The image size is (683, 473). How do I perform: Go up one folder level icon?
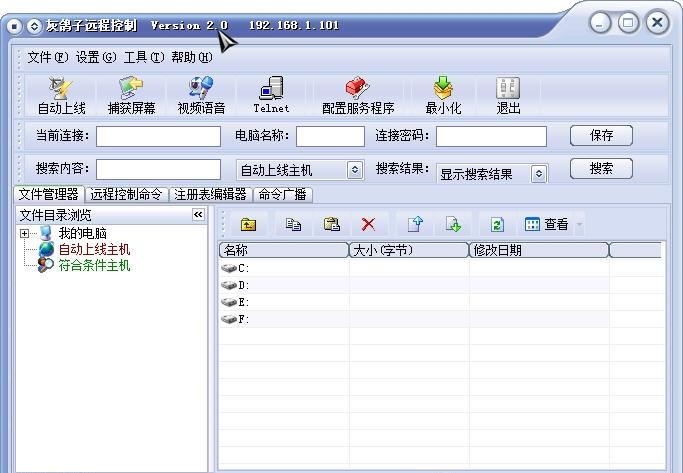click(248, 224)
